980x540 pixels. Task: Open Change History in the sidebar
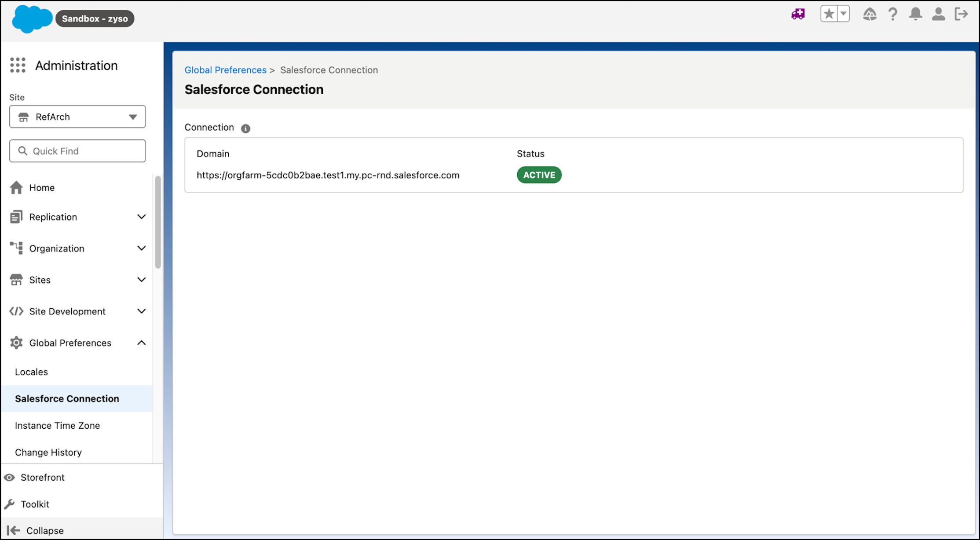pyautogui.click(x=77, y=452)
